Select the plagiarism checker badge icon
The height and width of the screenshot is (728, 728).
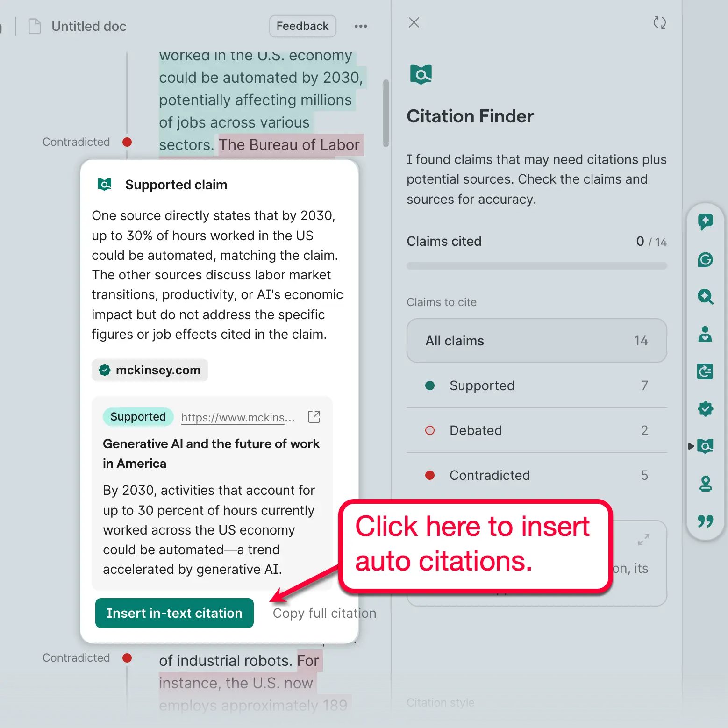tap(706, 409)
